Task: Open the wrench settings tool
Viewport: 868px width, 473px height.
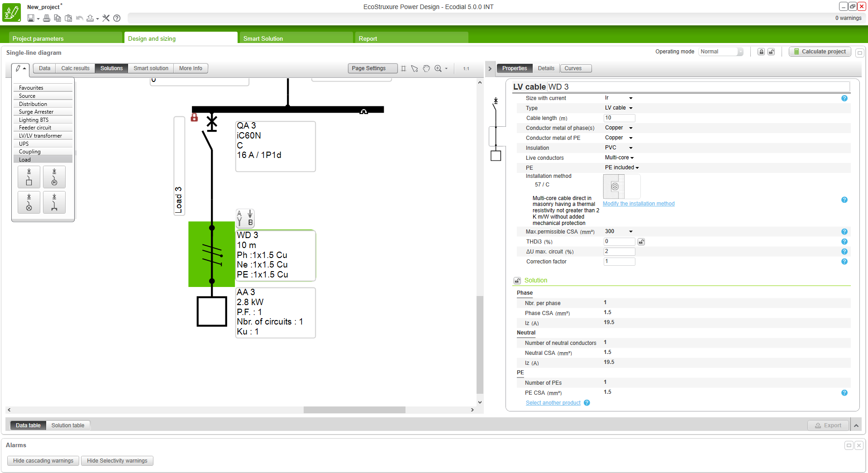Action: 106,18
